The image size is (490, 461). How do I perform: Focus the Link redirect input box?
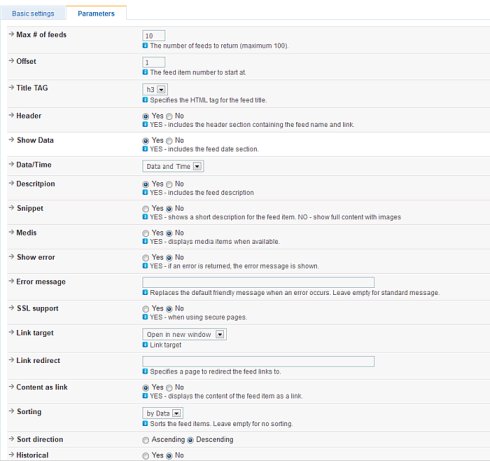258,361
